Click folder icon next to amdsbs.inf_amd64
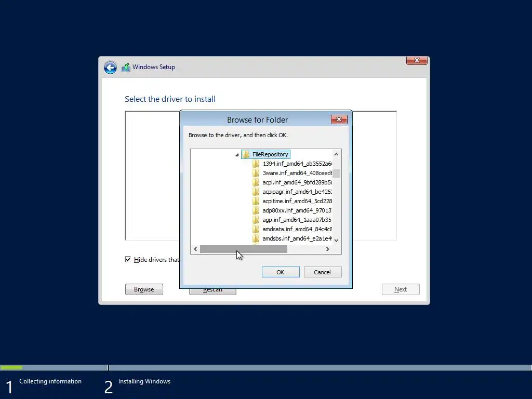This screenshot has height=399, width=532. (256, 238)
